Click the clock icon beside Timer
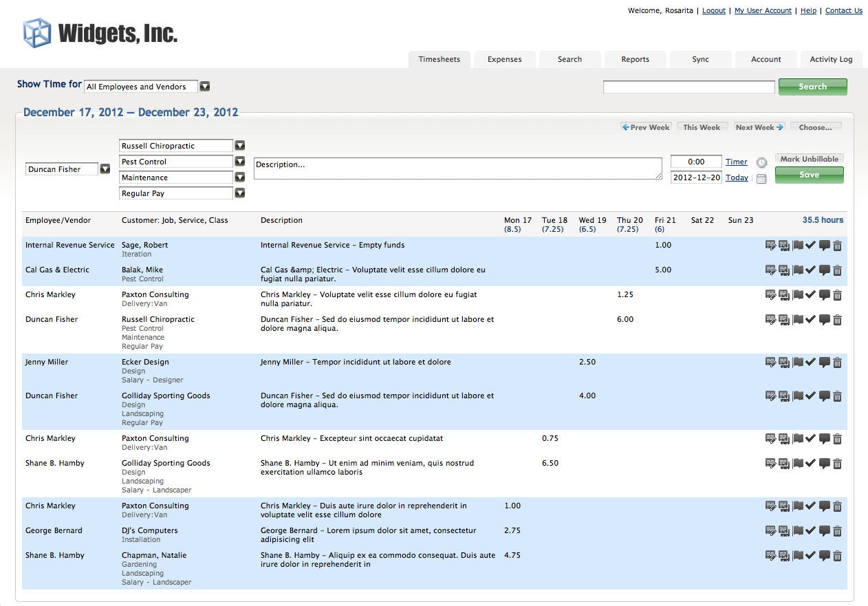This screenshot has width=868, height=606. click(x=761, y=163)
